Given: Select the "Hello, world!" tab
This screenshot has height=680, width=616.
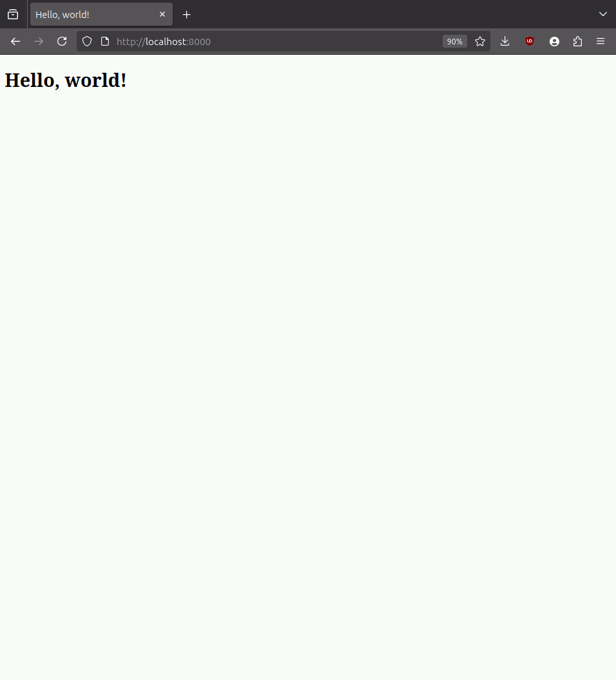Looking at the screenshot, I should click(90, 14).
